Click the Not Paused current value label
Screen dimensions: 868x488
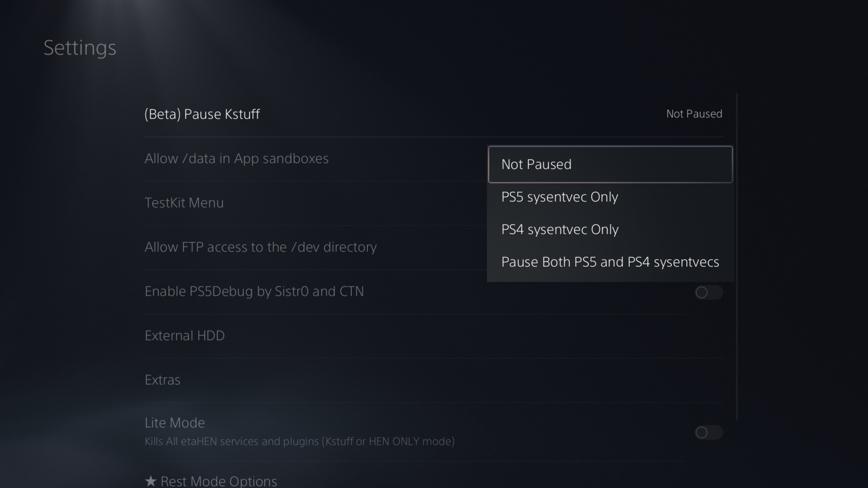[x=694, y=114]
